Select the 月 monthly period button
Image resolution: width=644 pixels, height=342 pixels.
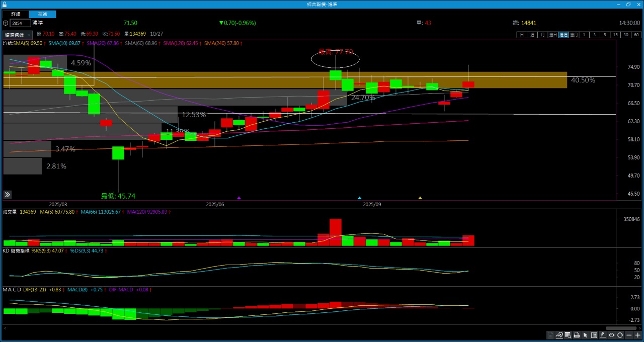pyautogui.click(x=542, y=35)
